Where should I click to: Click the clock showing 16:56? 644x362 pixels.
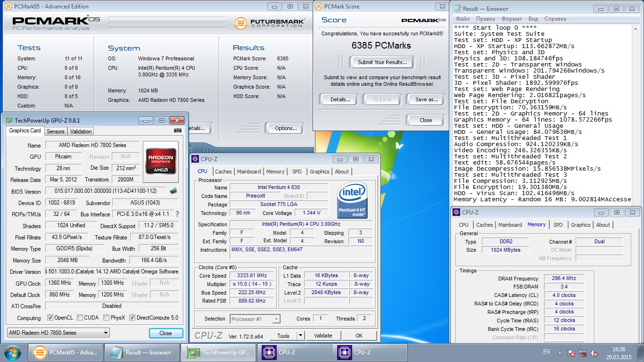tap(619, 349)
